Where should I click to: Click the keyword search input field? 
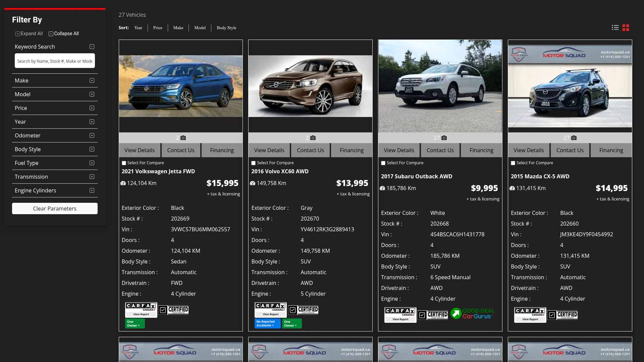tap(55, 61)
